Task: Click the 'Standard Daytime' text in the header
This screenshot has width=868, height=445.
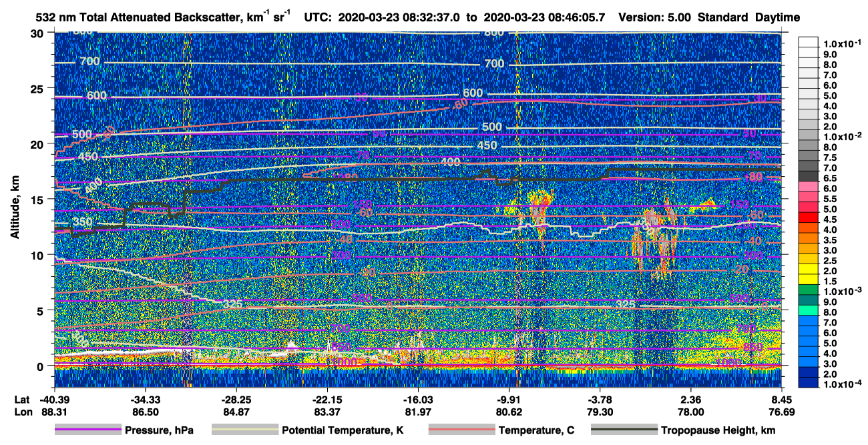Action: click(x=749, y=17)
